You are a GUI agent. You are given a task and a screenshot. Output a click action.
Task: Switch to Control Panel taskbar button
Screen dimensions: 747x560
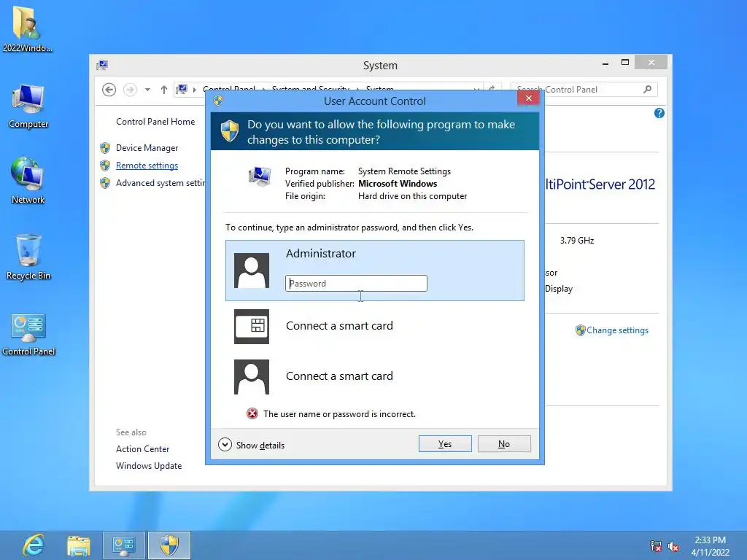[x=123, y=545]
